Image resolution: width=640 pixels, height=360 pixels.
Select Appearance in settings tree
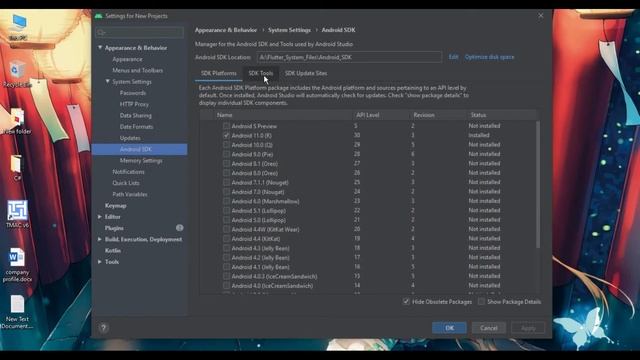(x=127, y=59)
